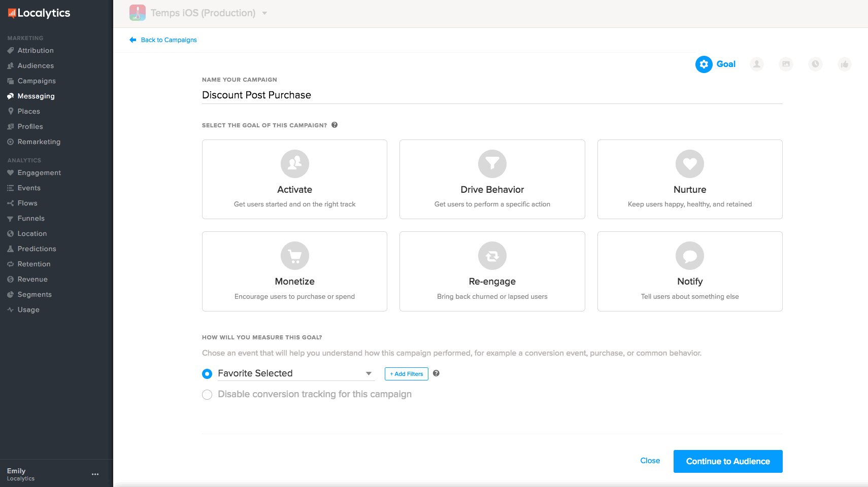Go to Funnels in the Analytics menu
The image size is (868, 487).
coord(31,218)
